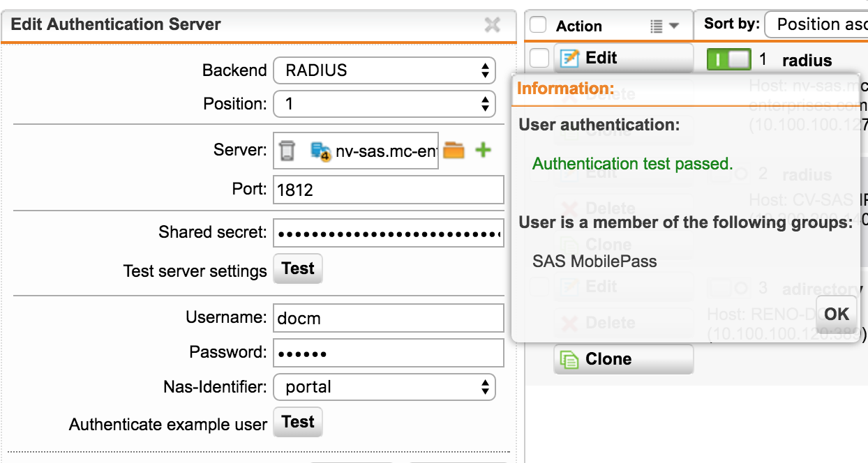Click OK in the Information popup
The image size is (868, 463).
point(837,314)
